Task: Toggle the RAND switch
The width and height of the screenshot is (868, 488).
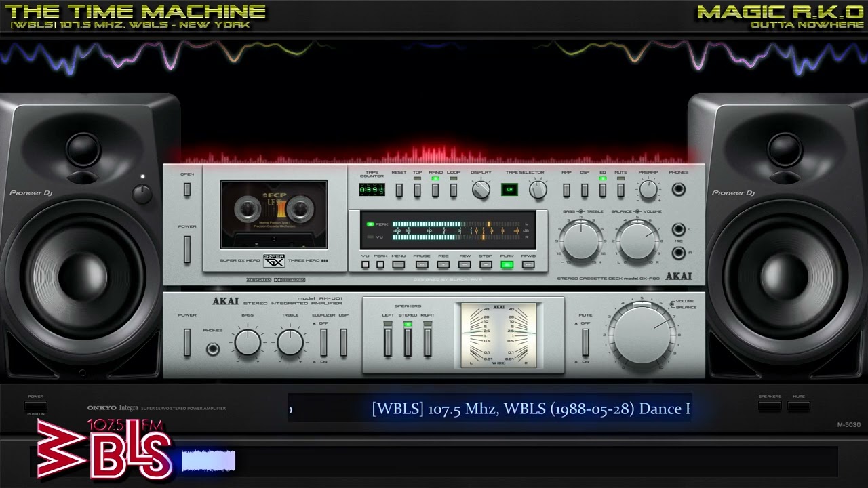Action: 435,190
